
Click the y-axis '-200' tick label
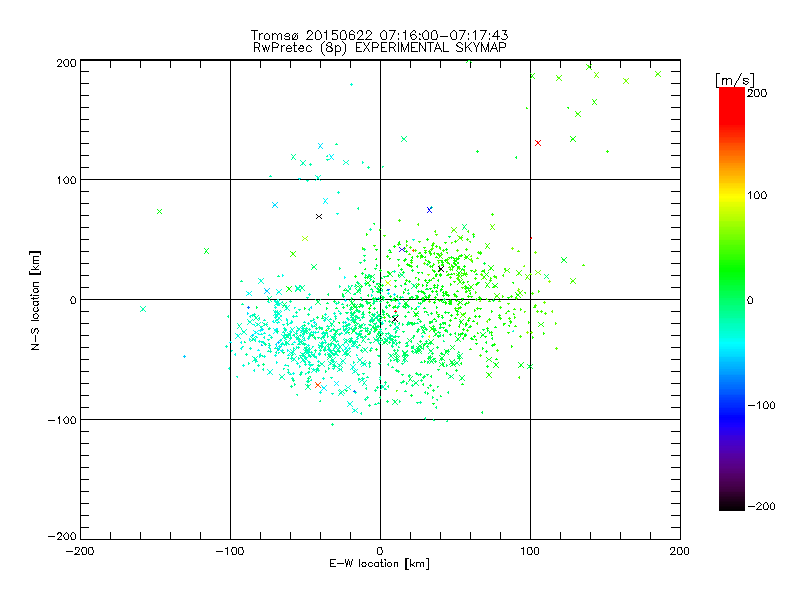pos(62,536)
